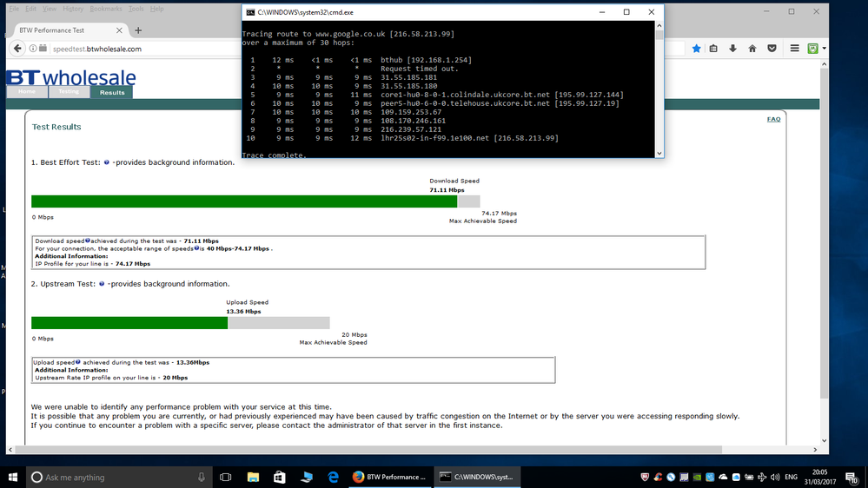Open the Bookmarks menu in Firefox
The width and height of the screenshot is (868, 488).
coord(106,9)
